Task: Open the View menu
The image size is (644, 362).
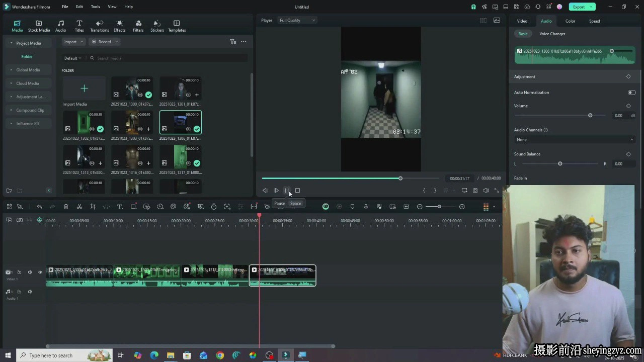Action: tap(112, 7)
